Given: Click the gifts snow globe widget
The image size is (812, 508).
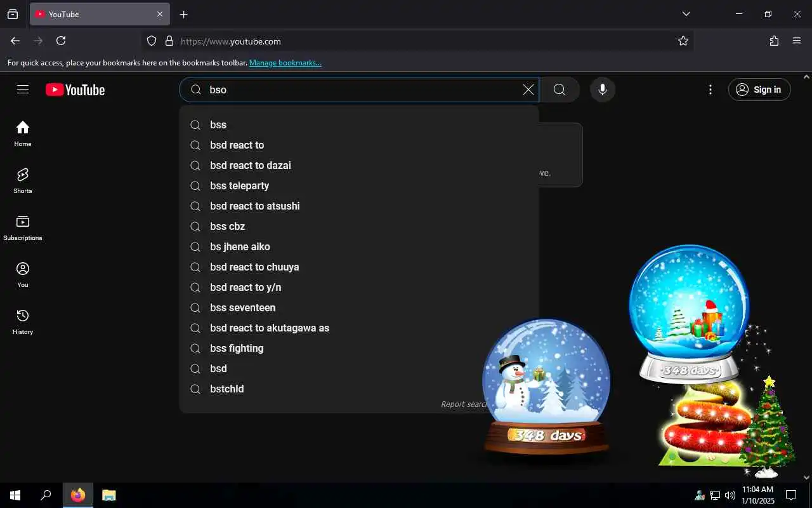Looking at the screenshot, I should [690, 314].
